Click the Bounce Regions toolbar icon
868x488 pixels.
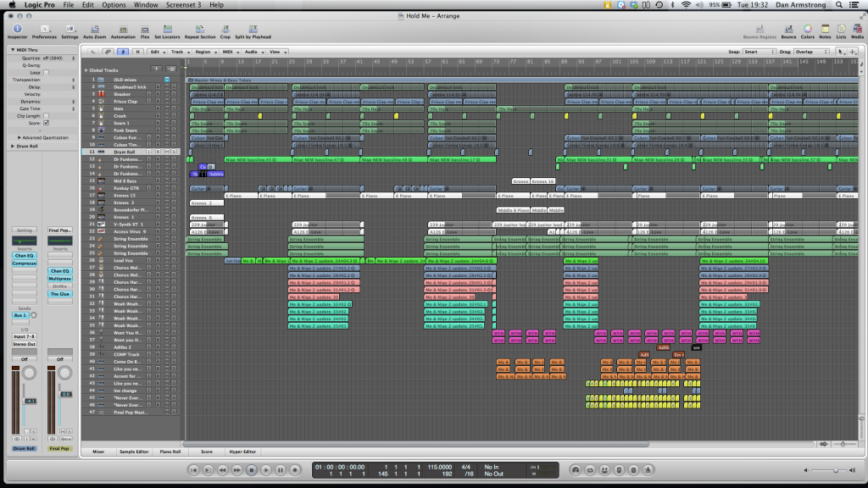point(759,31)
